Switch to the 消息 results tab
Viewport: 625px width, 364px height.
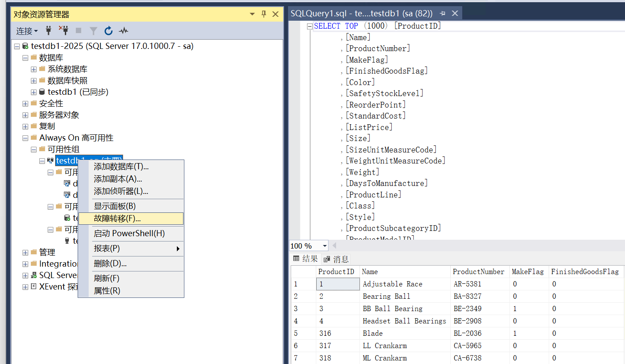coord(337,259)
